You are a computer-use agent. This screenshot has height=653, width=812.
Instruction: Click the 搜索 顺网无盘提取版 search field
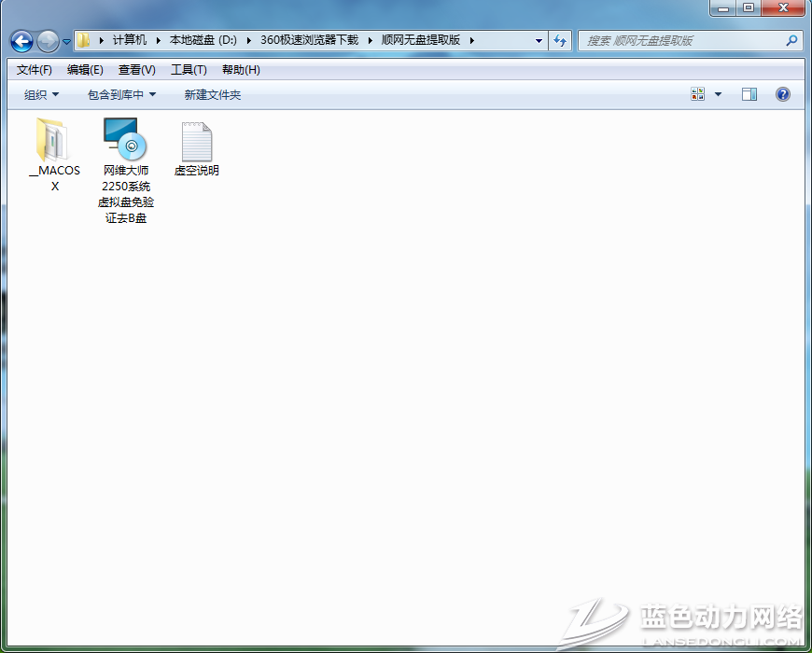tap(681, 41)
